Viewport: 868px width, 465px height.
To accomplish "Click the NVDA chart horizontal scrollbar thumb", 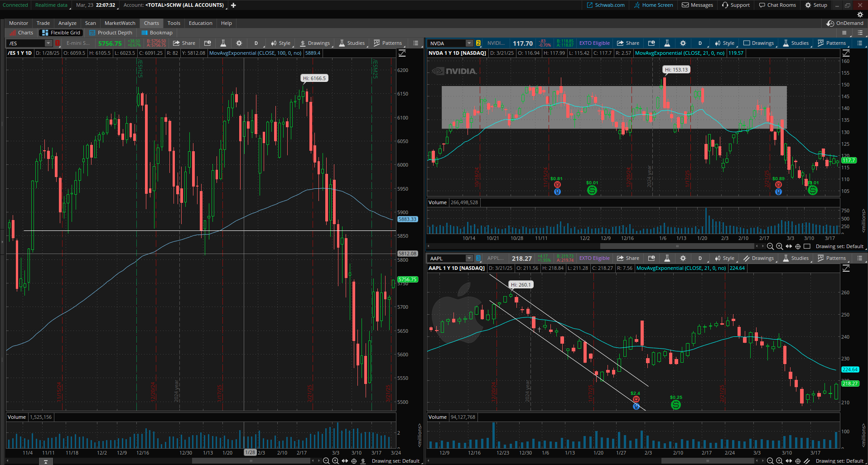I will coord(677,246).
